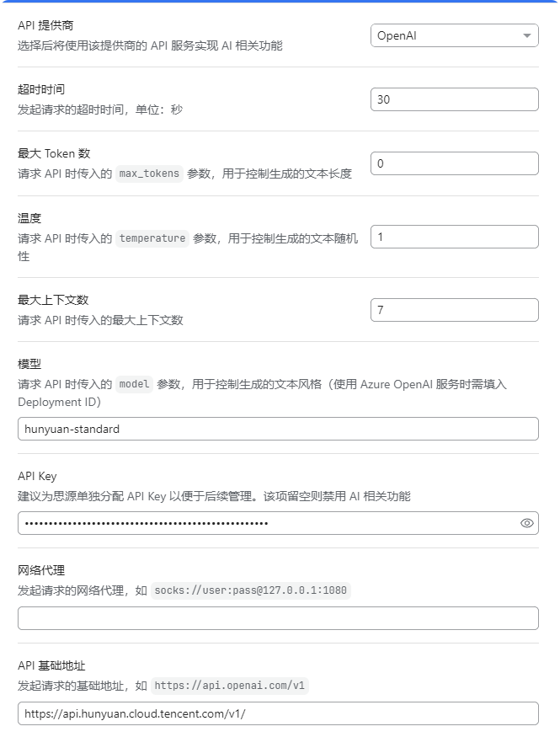The width and height of the screenshot is (560, 737).
Task: Focus the API 基础地址 input
Action: tap(280, 712)
